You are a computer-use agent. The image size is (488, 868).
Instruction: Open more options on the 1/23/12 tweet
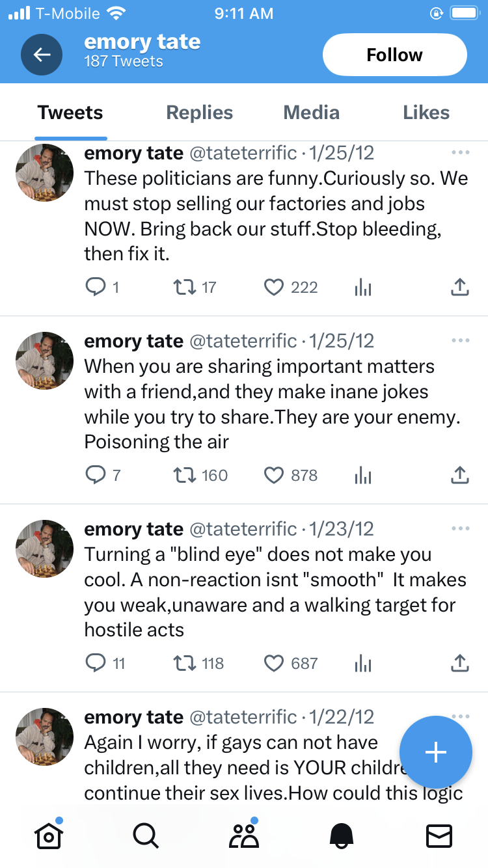[460, 528]
